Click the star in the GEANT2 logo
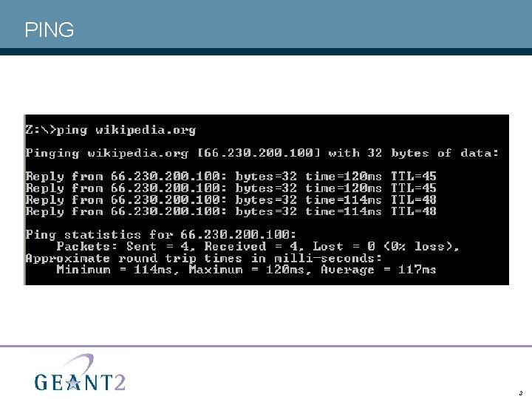The image size is (532, 399). (73, 383)
